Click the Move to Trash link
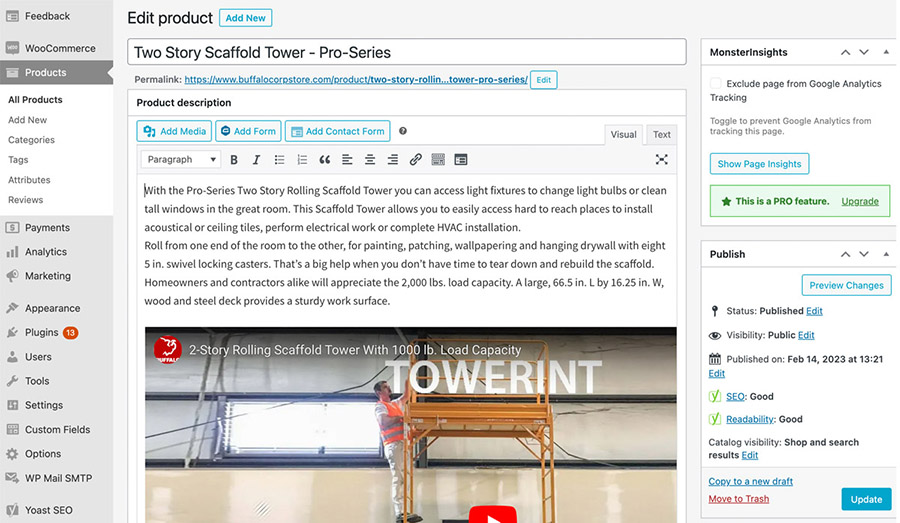Viewport: 900px width, 523px height. [738, 499]
